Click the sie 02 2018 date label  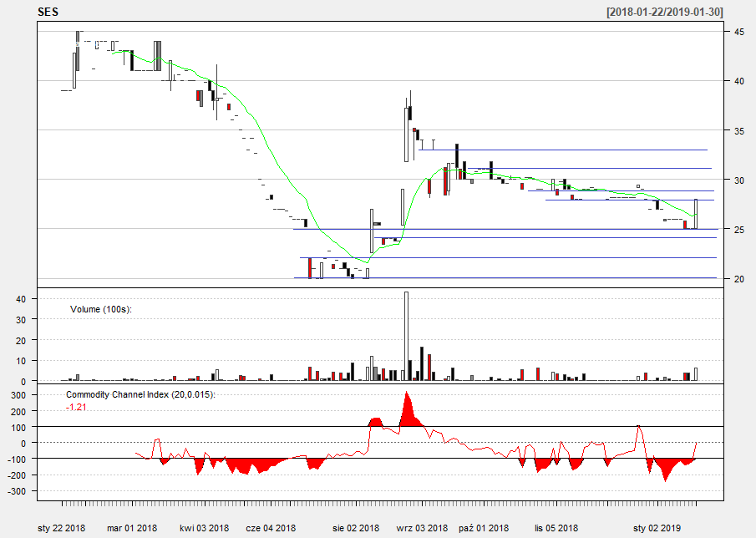[356, 528]
